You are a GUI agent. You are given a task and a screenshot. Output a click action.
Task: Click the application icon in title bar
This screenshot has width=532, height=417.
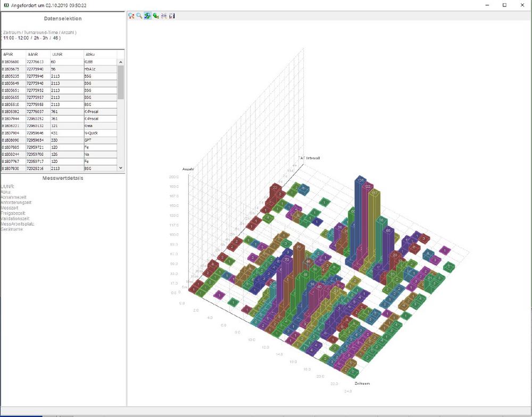click(6, 5)
